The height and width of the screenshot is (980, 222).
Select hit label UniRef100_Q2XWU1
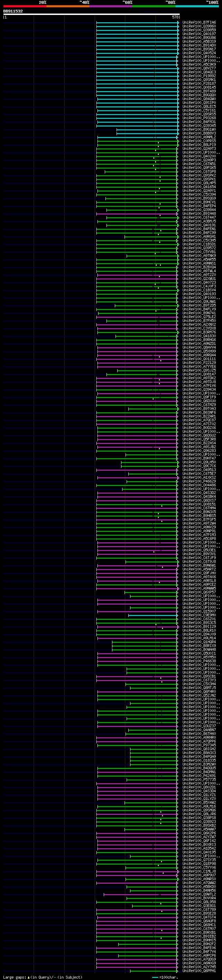click(x=199, y=278)
